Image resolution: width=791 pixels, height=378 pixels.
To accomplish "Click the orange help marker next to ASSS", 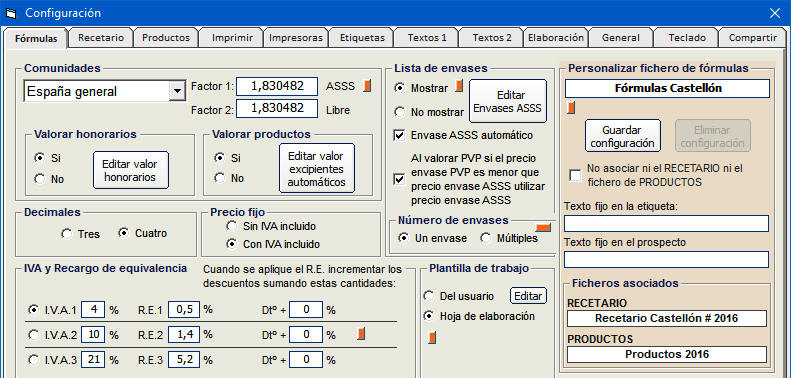I will 367,85.
